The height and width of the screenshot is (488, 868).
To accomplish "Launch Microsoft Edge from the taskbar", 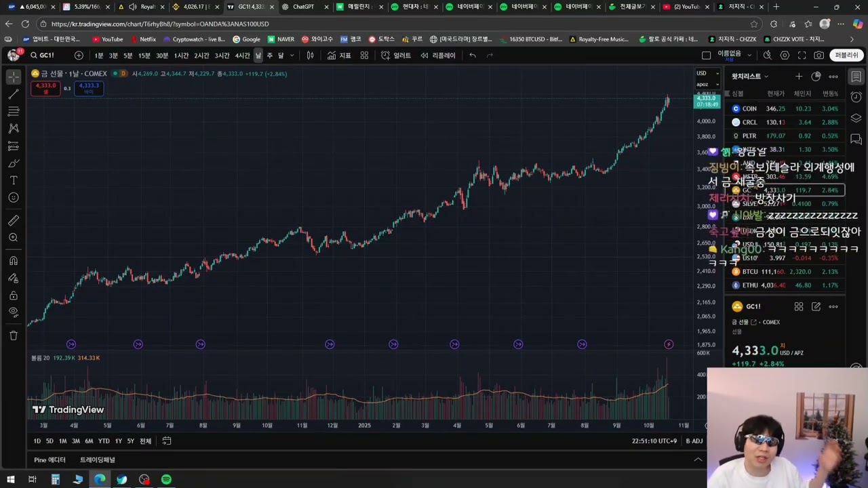I will tap(100, 480).
